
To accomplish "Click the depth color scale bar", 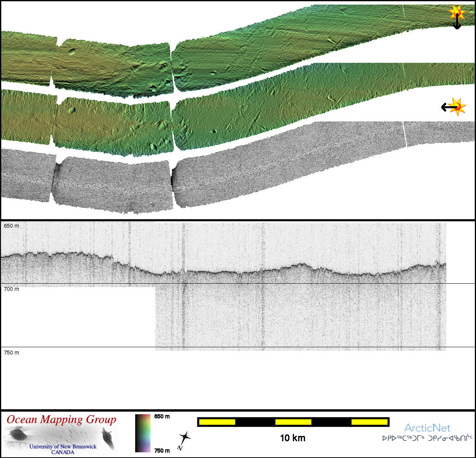I will click(x=143, y=433).
